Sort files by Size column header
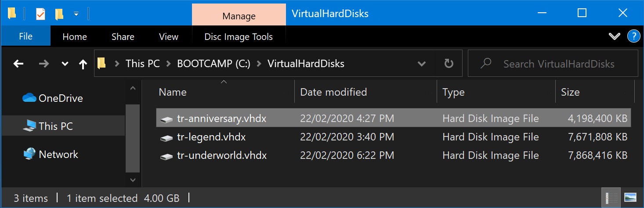Image resolution: width=644 pixels, height=208 pixels. (x=570, y=92)
